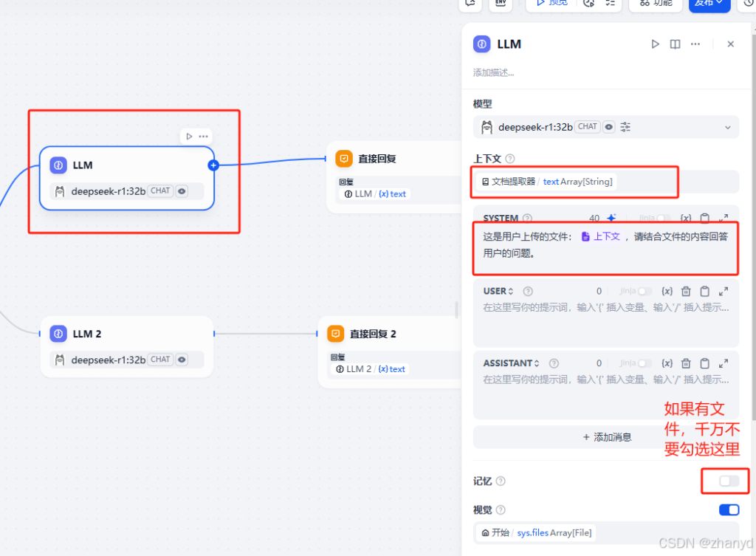The height and width of the screenshot is (556, 756).
Task: Open the help docs book icon in panel header
Action: pos(675,44)
